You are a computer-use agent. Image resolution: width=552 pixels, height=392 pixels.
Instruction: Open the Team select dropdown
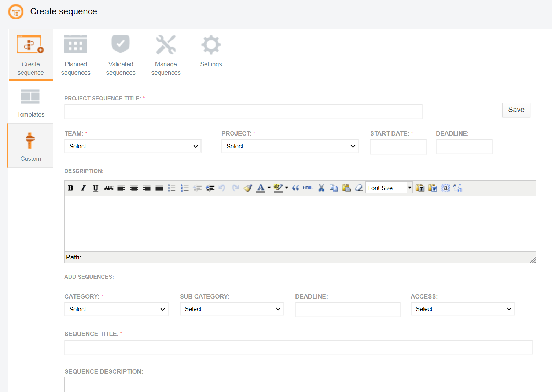(133, 146)
